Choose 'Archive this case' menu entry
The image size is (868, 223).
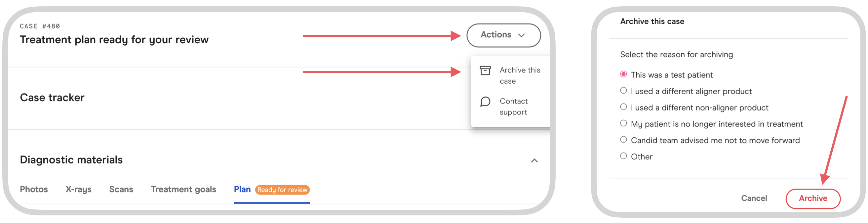click(x=510, y=75)
